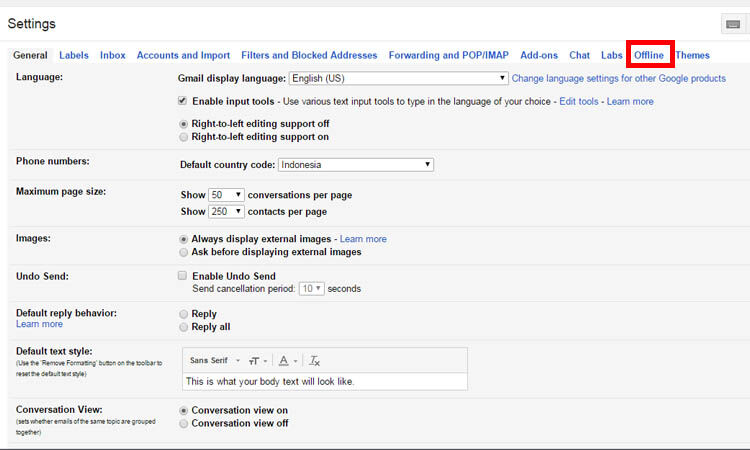Click the body text preview field
This screenshot has width=750, height=450.
325,382
